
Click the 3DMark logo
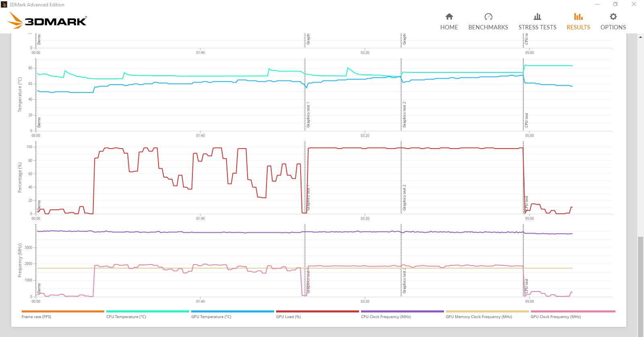click(x=47, y=21)
